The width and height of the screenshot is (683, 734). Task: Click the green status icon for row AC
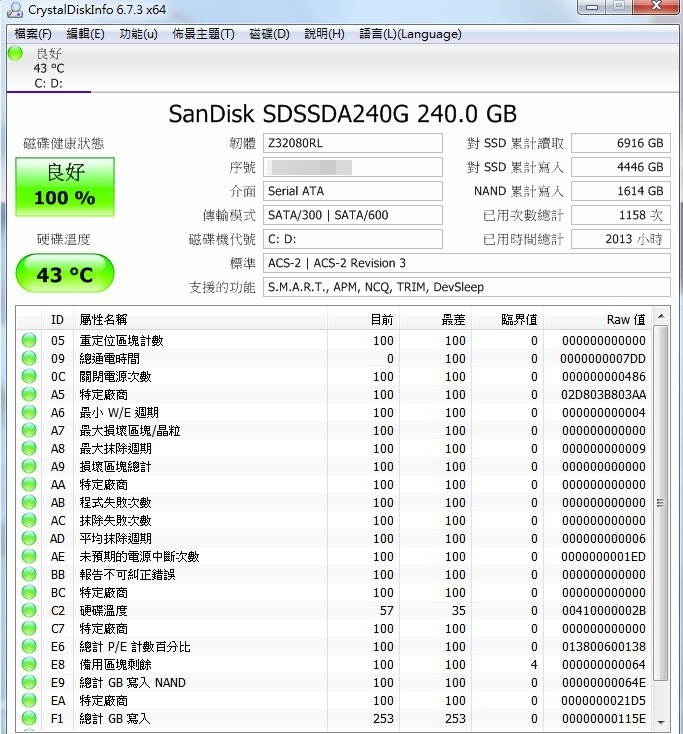click(x=29, y=520)
